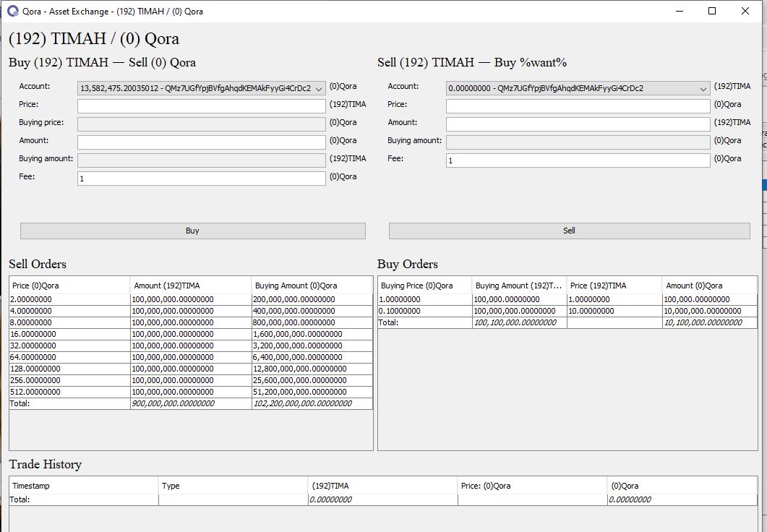The image size is (767, 532).
Task: Click the Fee field in buy form
Action: (202, 179)
